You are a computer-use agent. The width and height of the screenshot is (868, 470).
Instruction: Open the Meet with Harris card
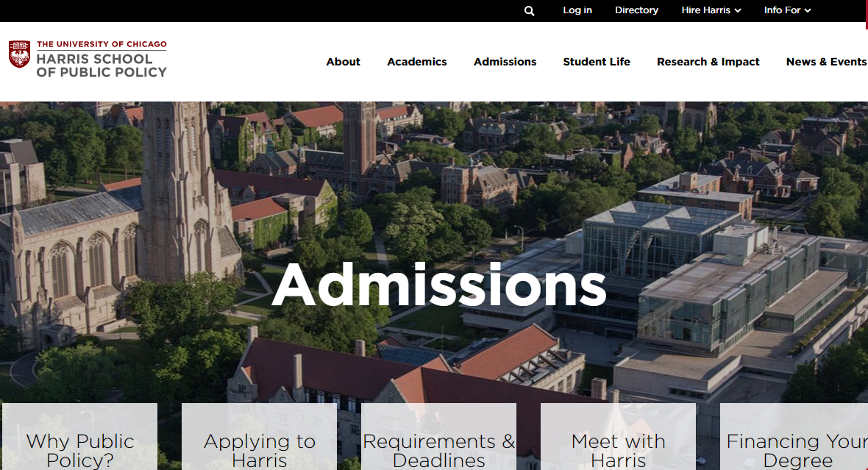[x=618, y=437]
